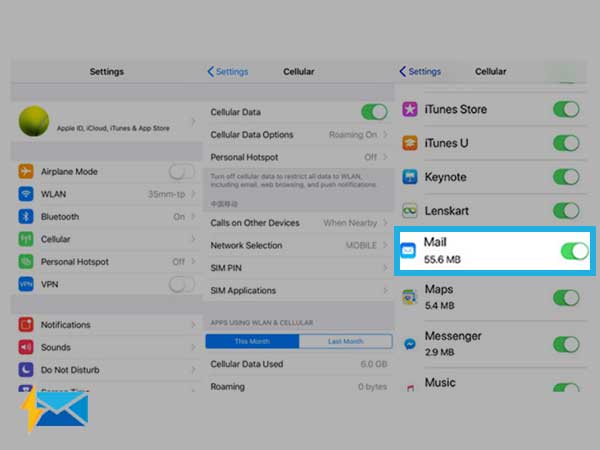The height and width of the screenshot is (450, 600).
Task: Tap the Do Not Disturb moon icon
Action: [x=26, y=370]
